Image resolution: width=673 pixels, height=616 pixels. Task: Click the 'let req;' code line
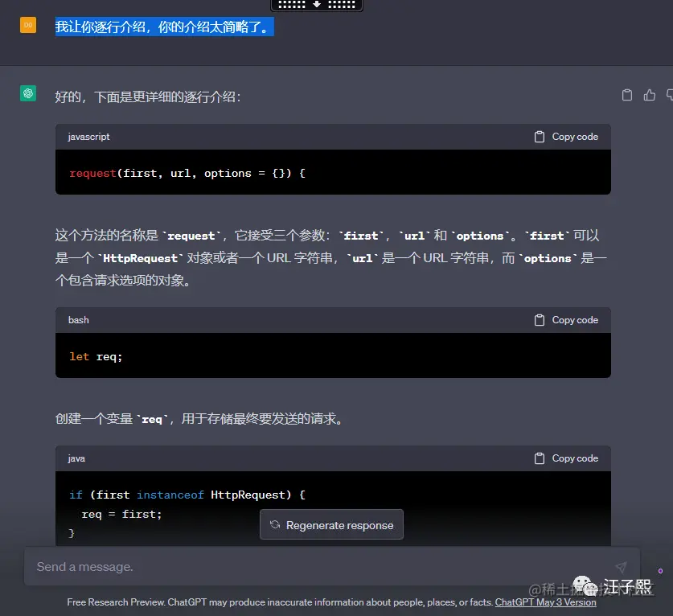(x=96, y=356)
